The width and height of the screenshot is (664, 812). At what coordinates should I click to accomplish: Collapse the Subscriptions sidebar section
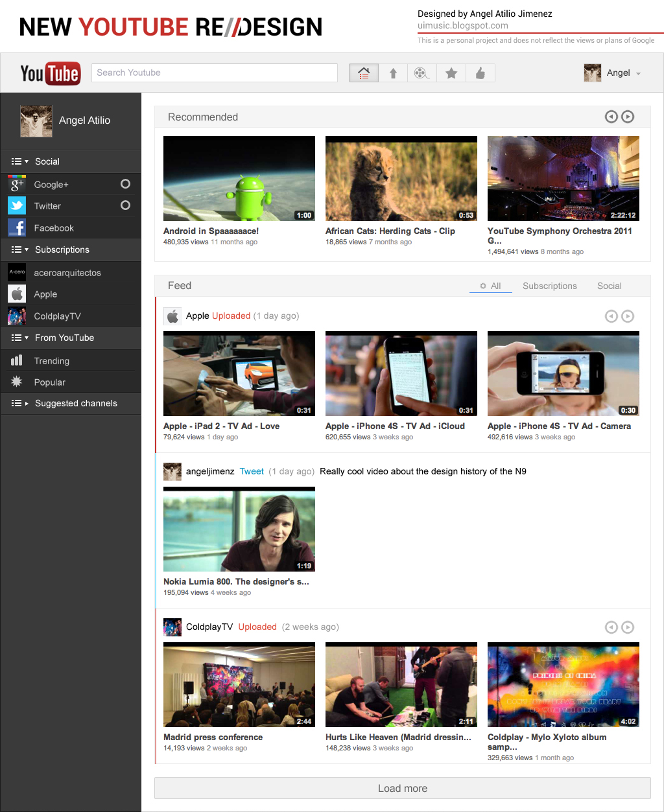click(x=71, y=249)
